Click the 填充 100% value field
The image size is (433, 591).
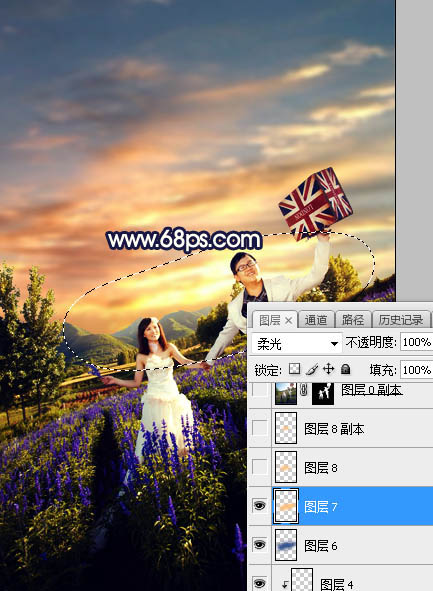click(416, 370)
